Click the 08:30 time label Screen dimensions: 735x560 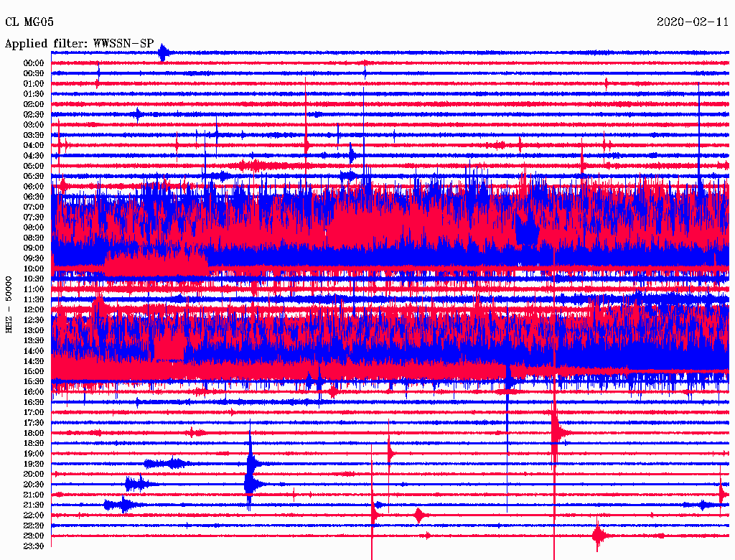34,238
